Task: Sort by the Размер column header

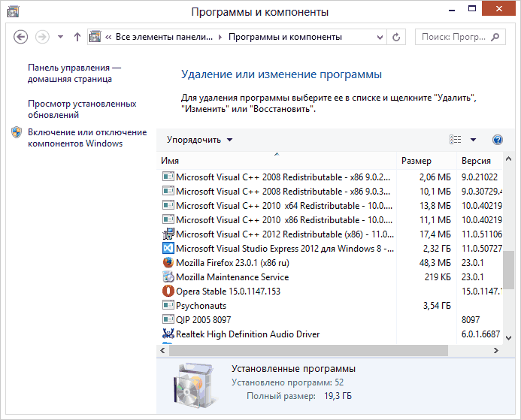Action: [x=426, y=160]
